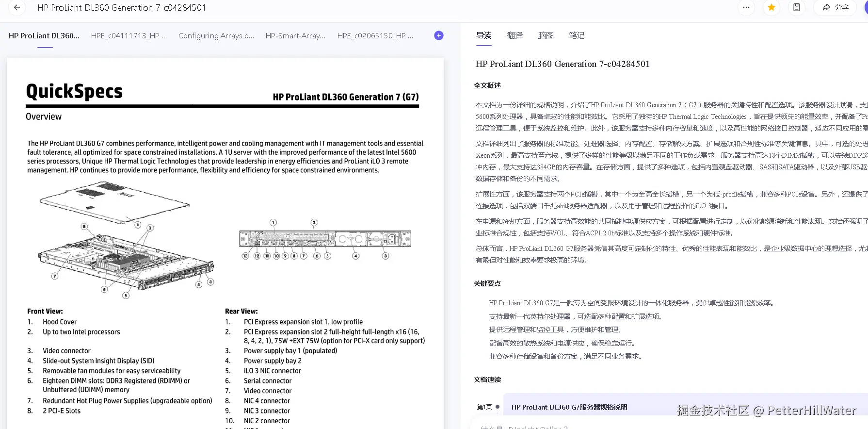Click the 第1页 page marker
This screenshot has height=429, width=868.
[484, 407]
